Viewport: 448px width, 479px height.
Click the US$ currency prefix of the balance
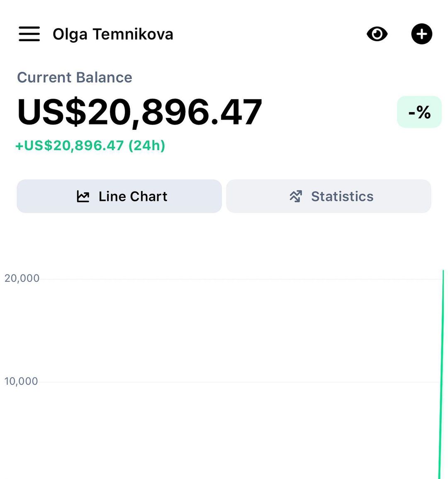coord(52,112)
